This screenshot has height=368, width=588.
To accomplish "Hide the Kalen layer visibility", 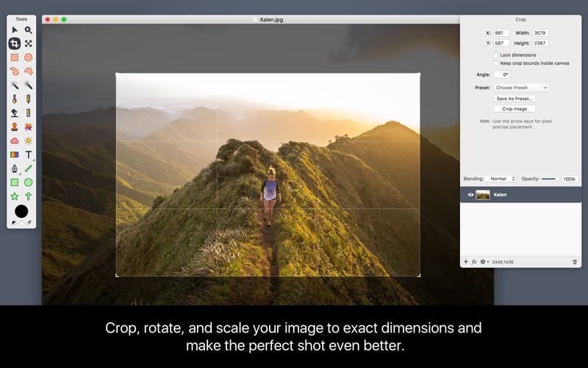I will [470, 194].
